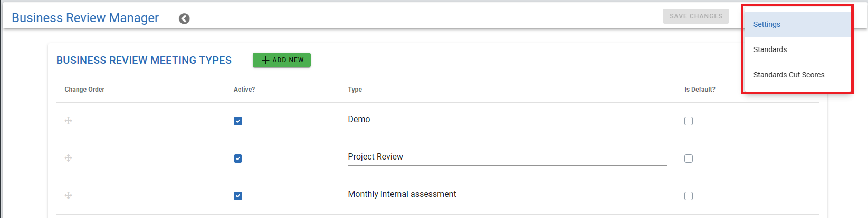Open the Settings menu item
Image resolution: width=868 pixels, height=218 pixels.
pos(767,25)
